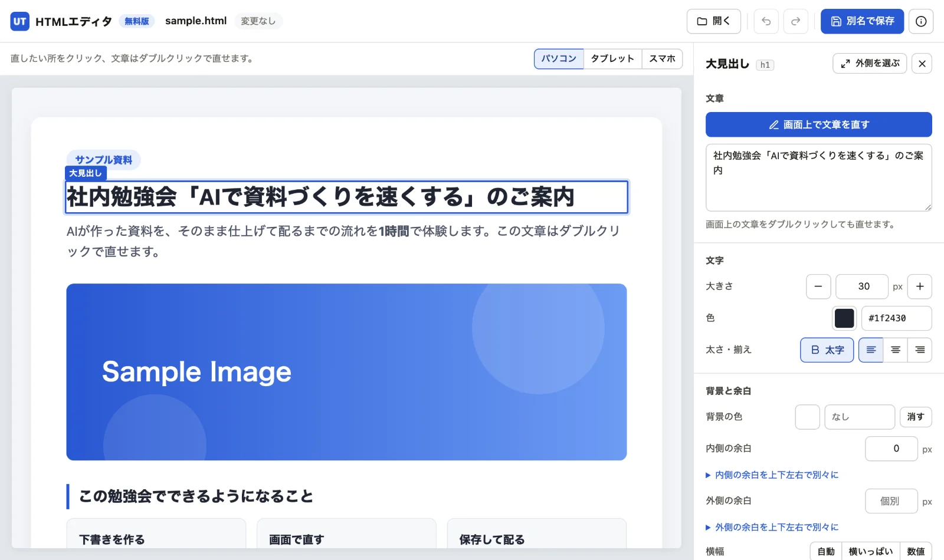The height and width of the screenshot is (560, 944).
Task: Decrease font size with minus button
Action: pos(818,286)
